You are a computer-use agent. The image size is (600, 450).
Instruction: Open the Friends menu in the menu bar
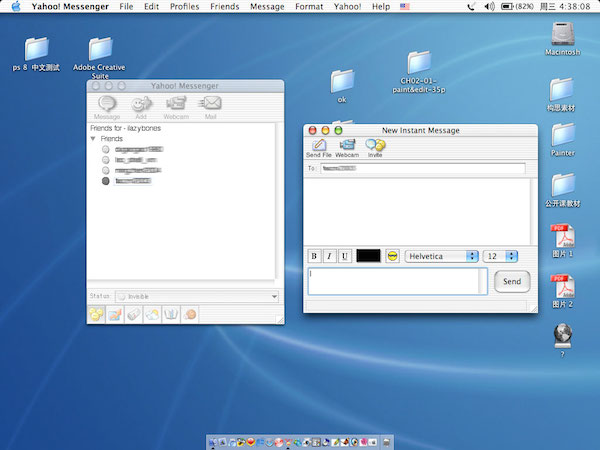pyautogui.click(x=225, y=7)
